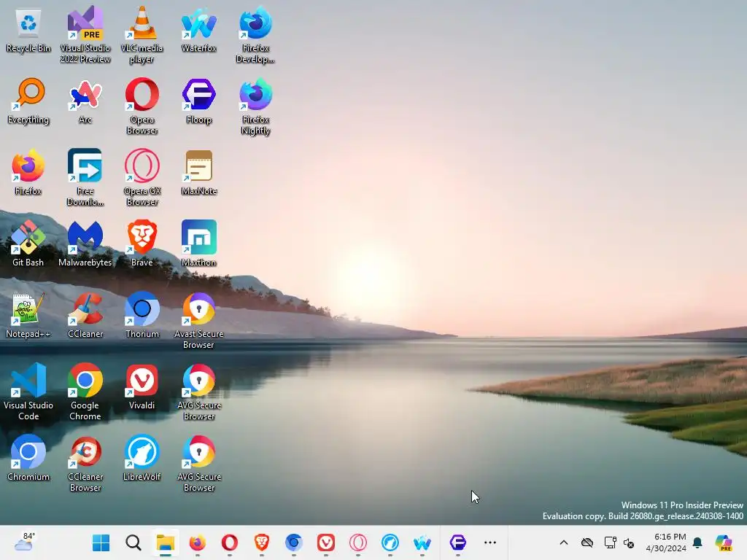Screen dimensions: 747x560
Task: Switch to Firefox on the taskbar
Action: [197, 542]
